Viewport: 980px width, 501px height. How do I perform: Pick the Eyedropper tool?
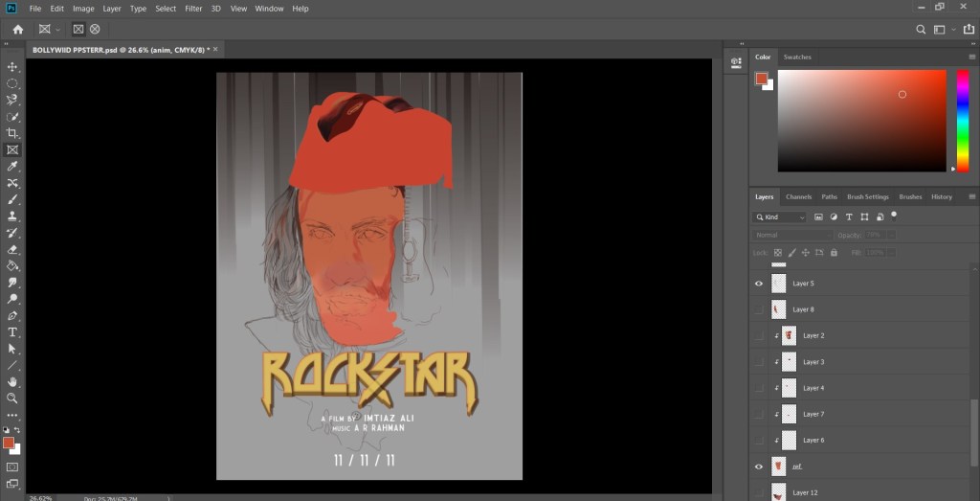[12, 167]
